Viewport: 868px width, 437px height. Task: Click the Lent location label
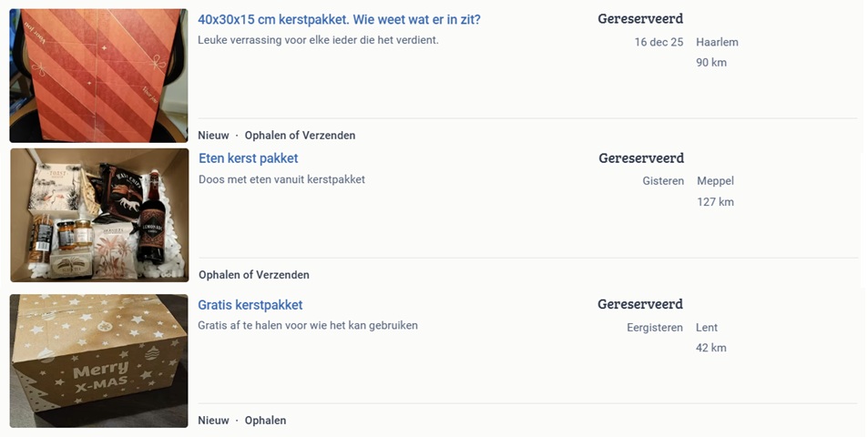[707, 327]
